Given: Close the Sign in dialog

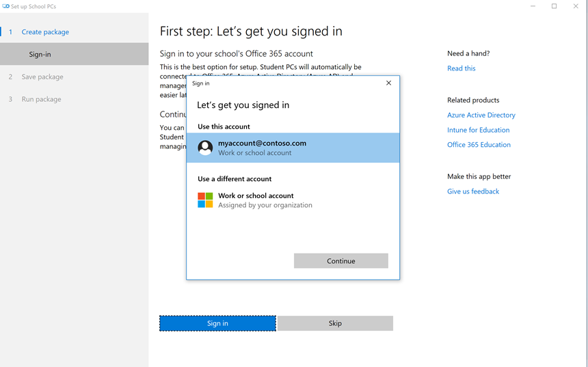Looking at the screenshot, I should (x=388, y=83).
